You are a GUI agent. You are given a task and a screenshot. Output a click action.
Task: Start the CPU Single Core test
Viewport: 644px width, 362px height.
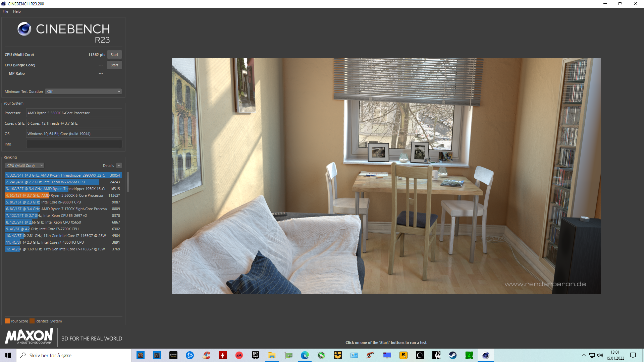[114, 65]
